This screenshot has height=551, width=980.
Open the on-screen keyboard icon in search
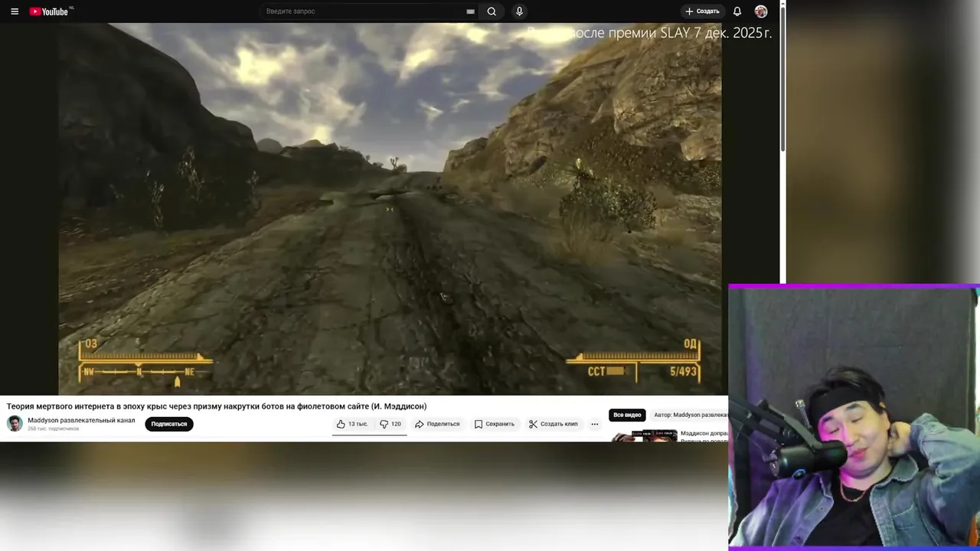(470, 11)
